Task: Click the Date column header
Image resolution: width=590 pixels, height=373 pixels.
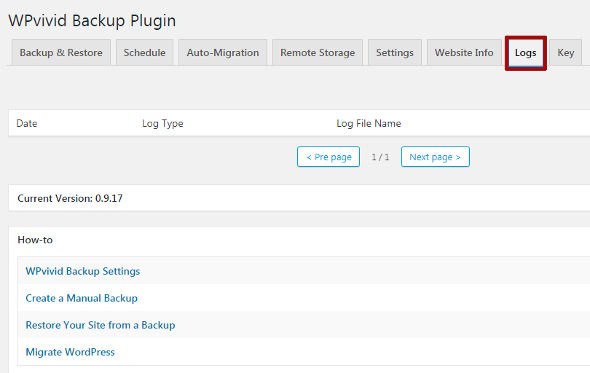Action: coord(27,123)
